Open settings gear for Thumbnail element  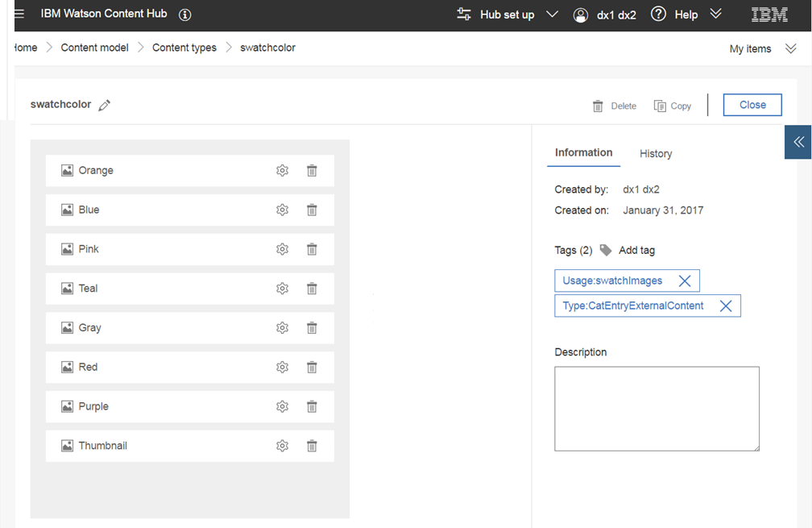(282, 446)
